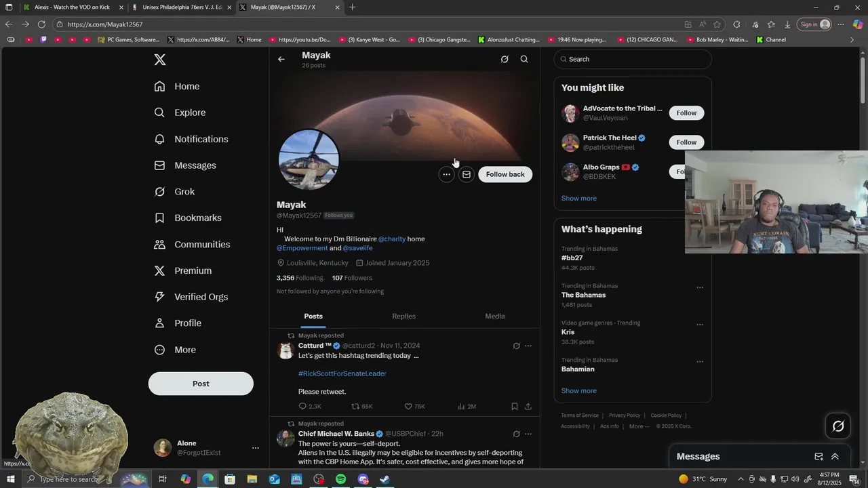Open the 3,356 Following list
This screenshot has width=868, height=488.
(300, 278)
